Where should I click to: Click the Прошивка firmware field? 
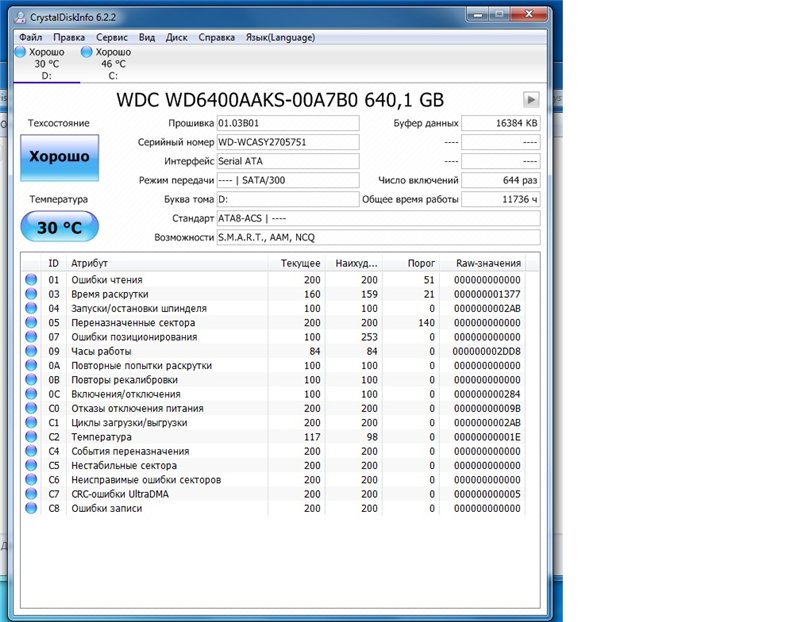click(288, 123)
